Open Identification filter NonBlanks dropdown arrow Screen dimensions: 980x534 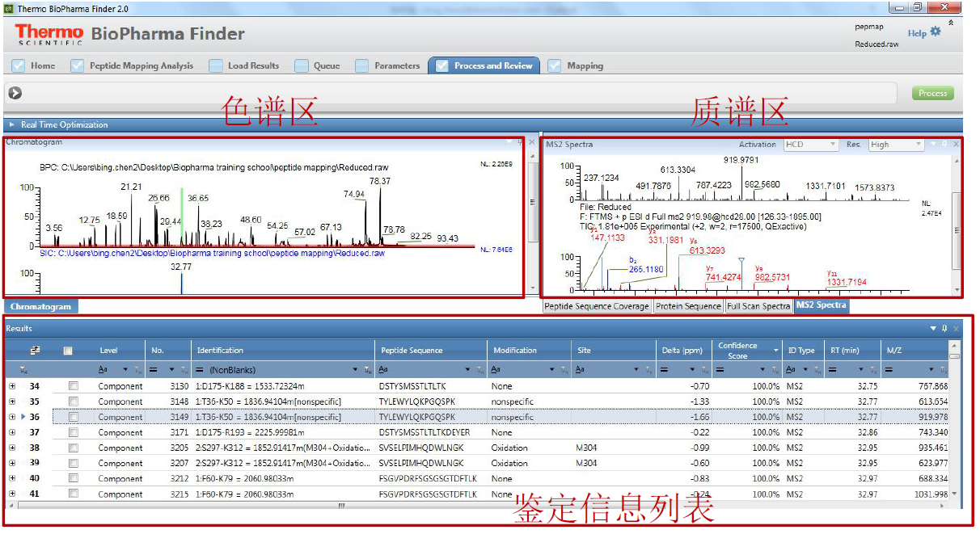pos(356,370)
